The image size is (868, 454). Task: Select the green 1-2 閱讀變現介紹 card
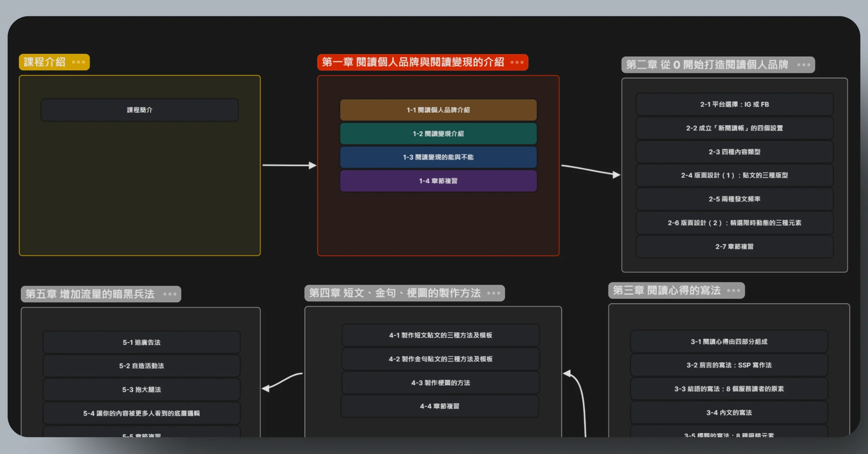[438, 133]
